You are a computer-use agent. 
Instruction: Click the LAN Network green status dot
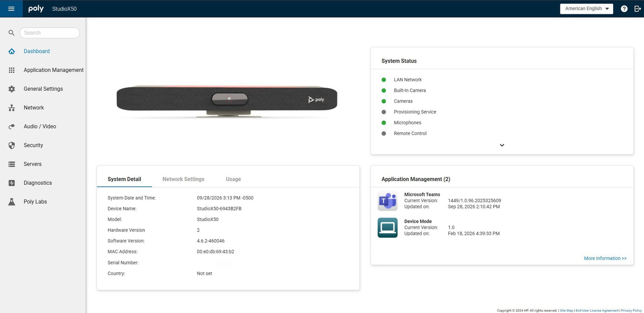pos(383,80)
